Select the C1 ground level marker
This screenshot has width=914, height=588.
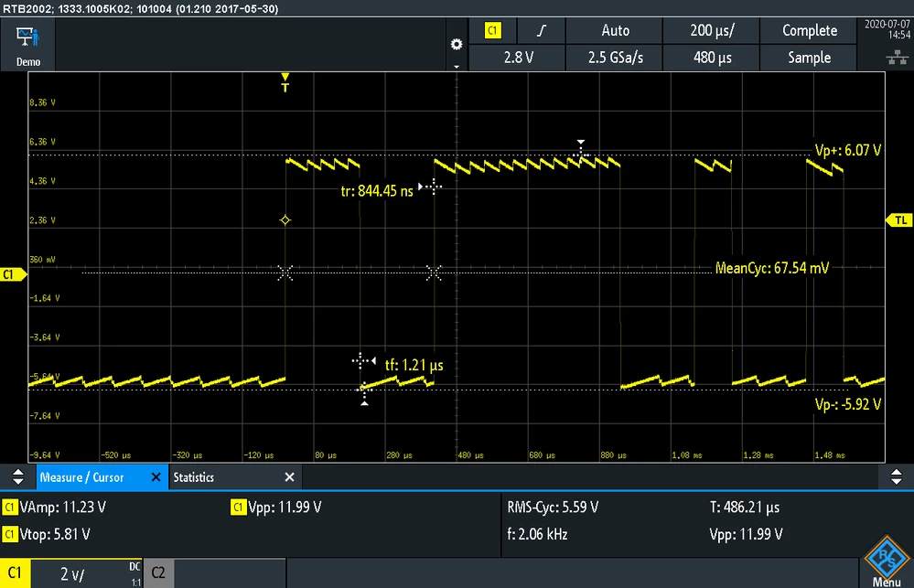click(13, 274)
